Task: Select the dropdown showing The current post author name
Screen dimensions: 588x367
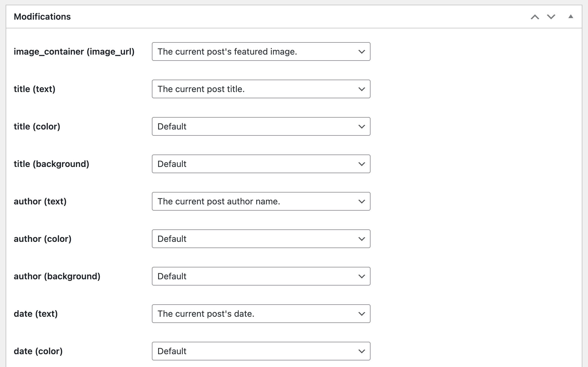Action: tap(261, 201)
